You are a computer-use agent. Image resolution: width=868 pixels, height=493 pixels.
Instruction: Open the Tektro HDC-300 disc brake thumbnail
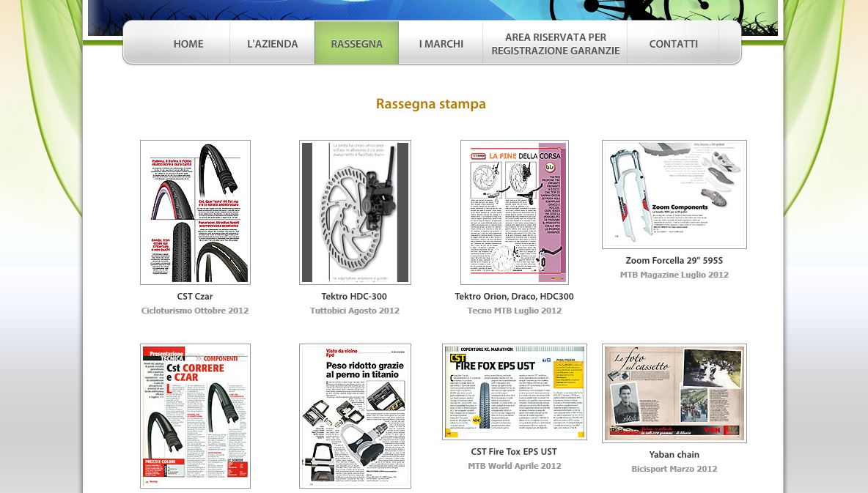(355, 212)
